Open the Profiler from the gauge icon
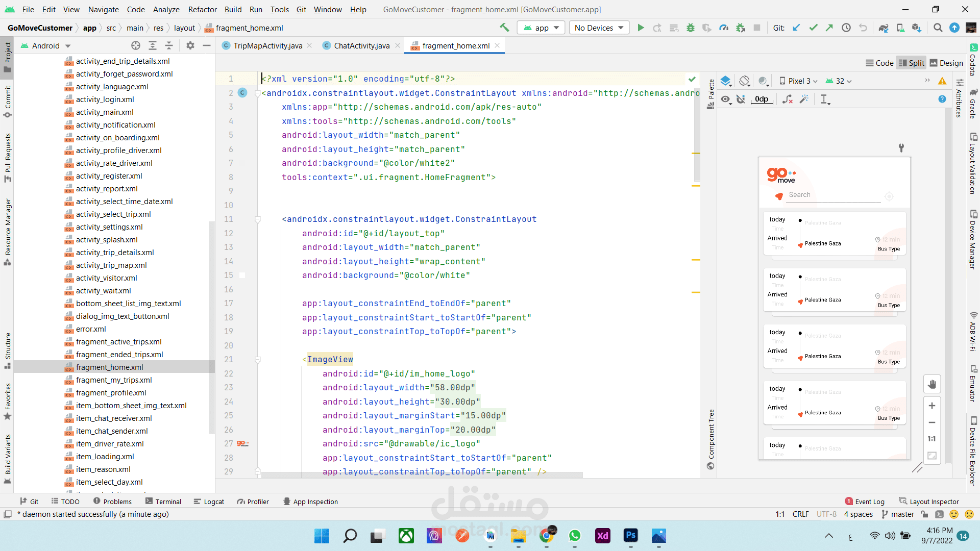Screen dimensions: 980x551 [x=724, y=28]
